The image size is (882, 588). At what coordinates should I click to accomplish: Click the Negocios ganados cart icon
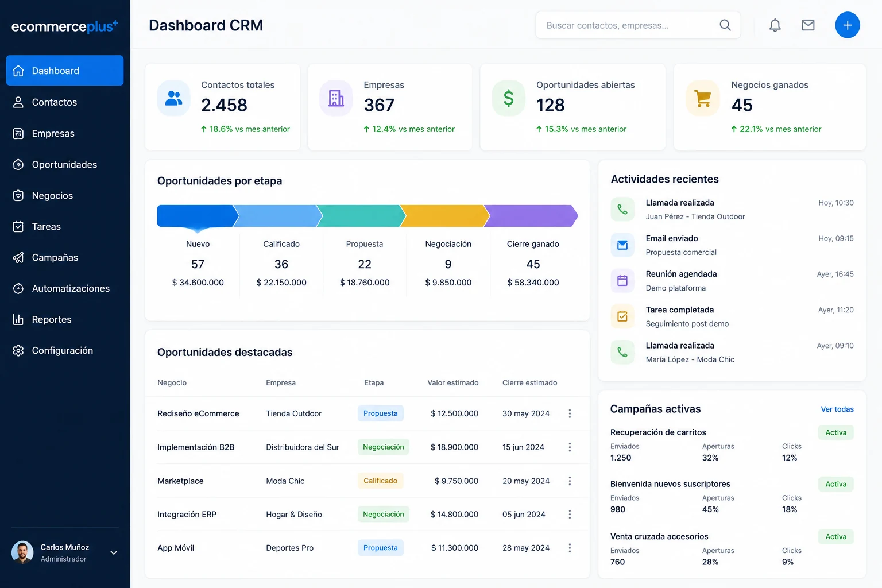coord(703,98)
